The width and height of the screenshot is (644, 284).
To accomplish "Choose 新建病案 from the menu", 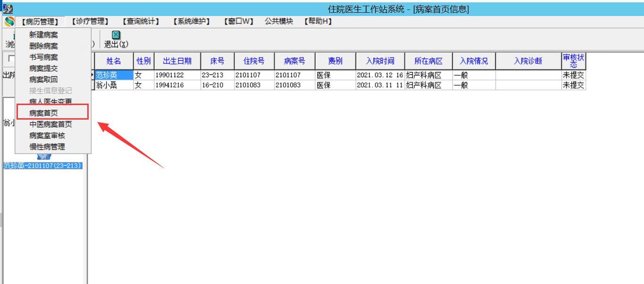I will pos(43,35).
